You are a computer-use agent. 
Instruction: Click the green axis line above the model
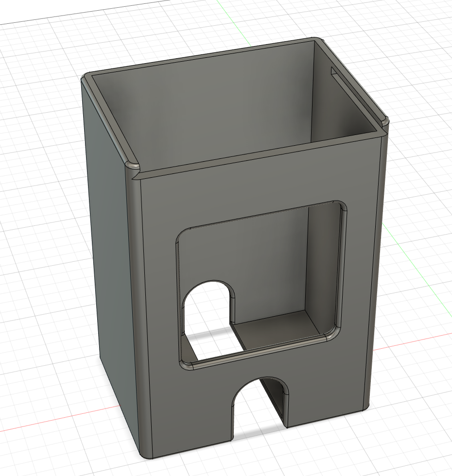click(x=234, y=23)
